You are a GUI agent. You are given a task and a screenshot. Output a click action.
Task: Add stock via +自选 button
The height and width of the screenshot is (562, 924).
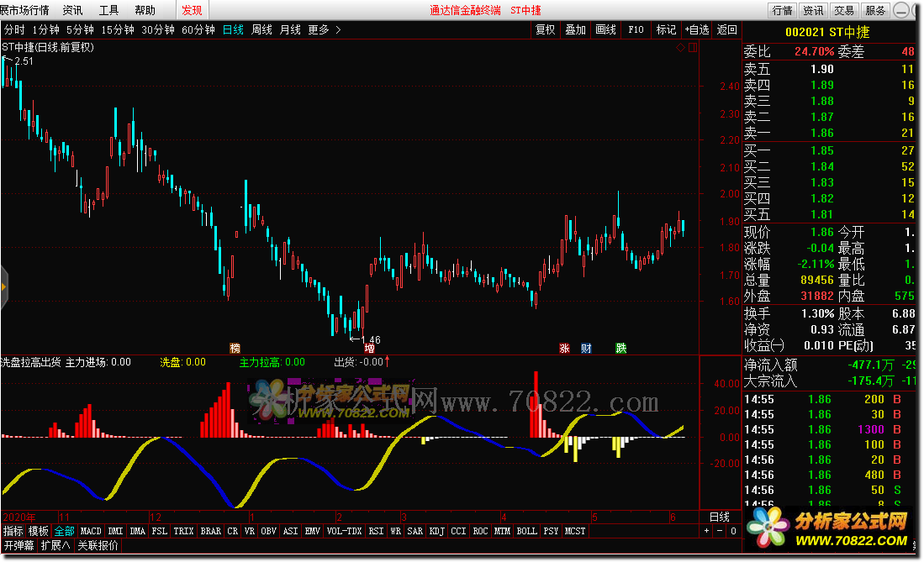point(697,29)
